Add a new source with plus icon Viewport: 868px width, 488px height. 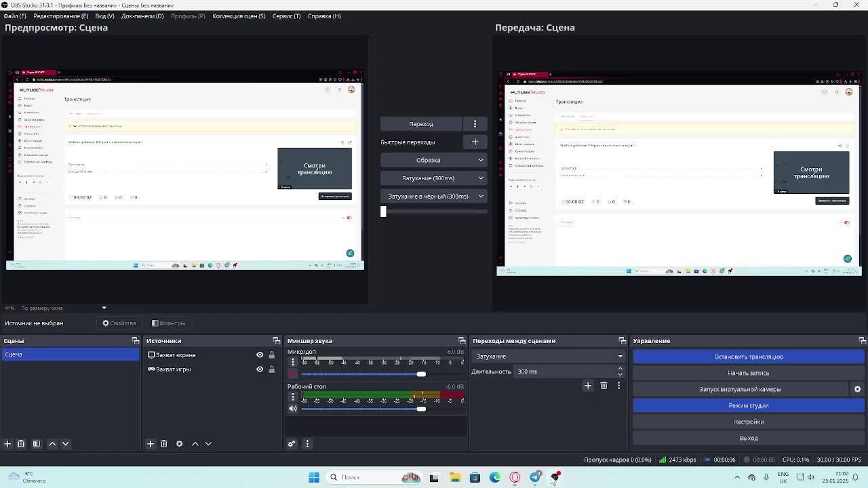tap(151, 444)
